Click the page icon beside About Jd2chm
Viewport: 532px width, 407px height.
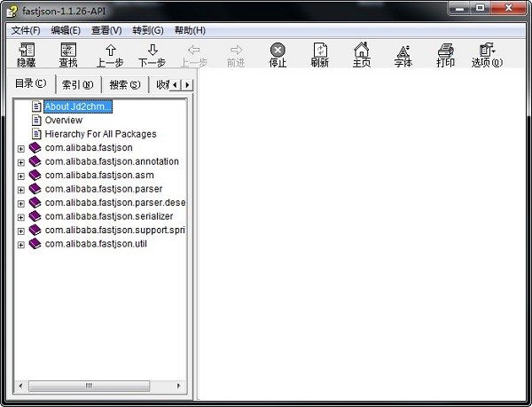click(36, 106)
